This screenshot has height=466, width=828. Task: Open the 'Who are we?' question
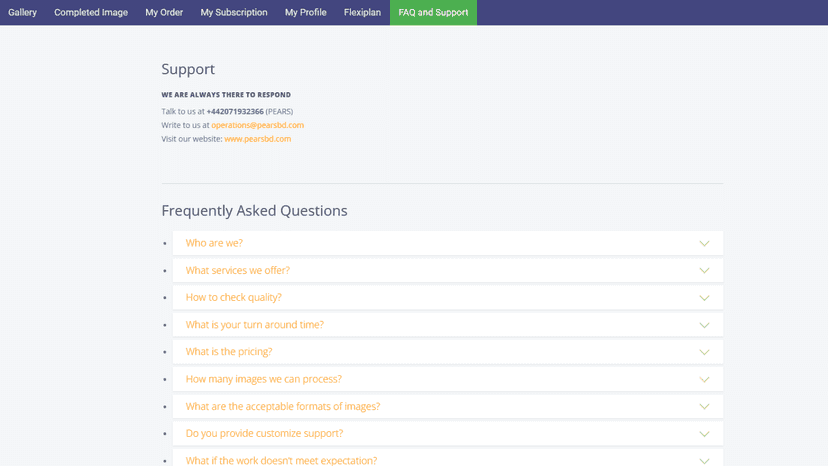pyautogui.click(x=448, y=243)
